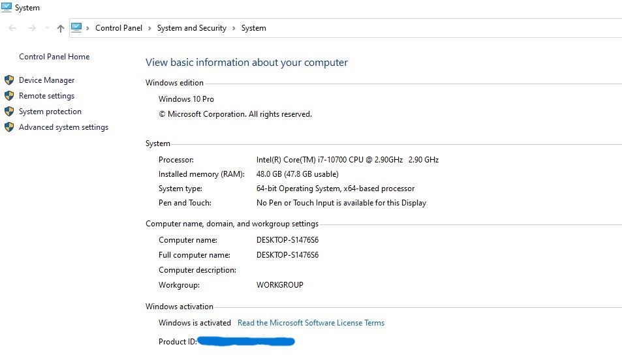Screen dimensions: 622x364
Task: Navigate to System and Security breadcrumb
Action: coord(192,28)
